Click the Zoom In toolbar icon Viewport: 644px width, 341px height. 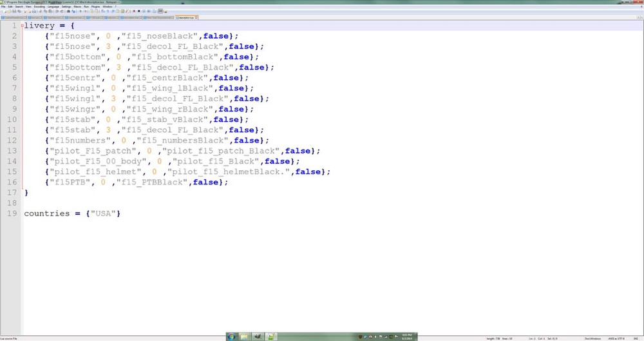pyautogui.click(x=80, y=11)
